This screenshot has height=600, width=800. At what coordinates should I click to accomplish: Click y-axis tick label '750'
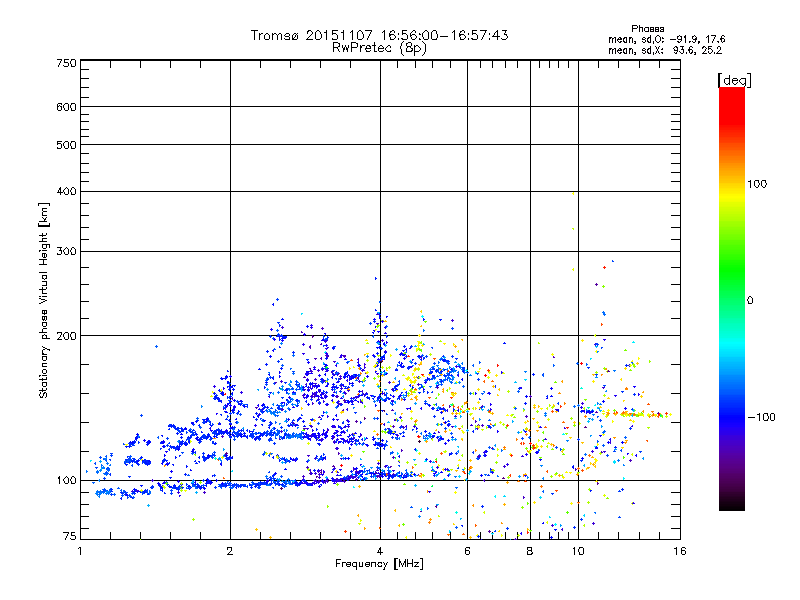[66, 63]
